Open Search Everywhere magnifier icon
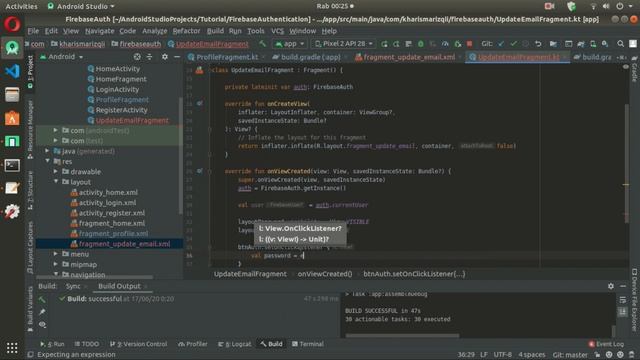The image size is (640, 360). [x=620, y=44]
